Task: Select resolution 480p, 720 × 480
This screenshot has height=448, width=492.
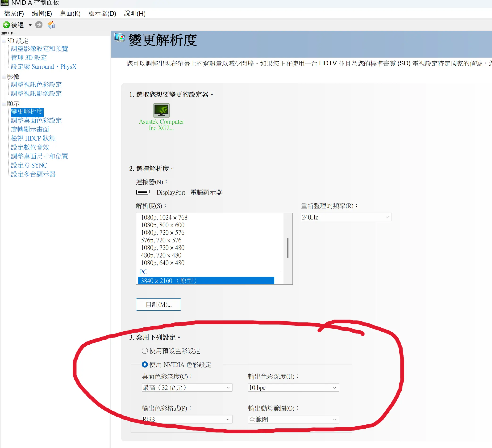Action: 161,255
